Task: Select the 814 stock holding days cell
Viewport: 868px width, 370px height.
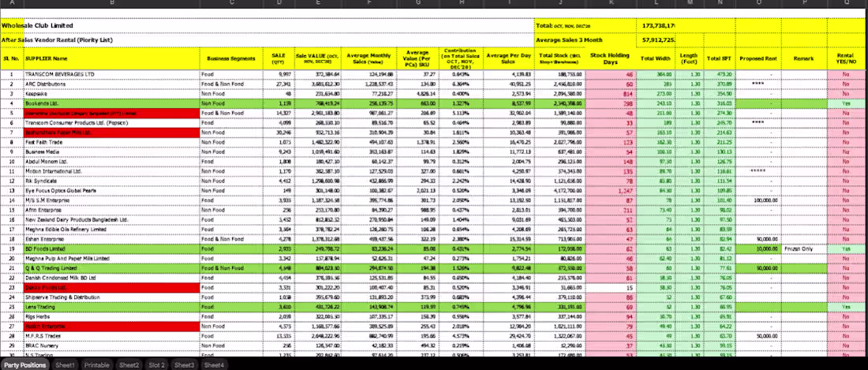Action: (611, 93)
